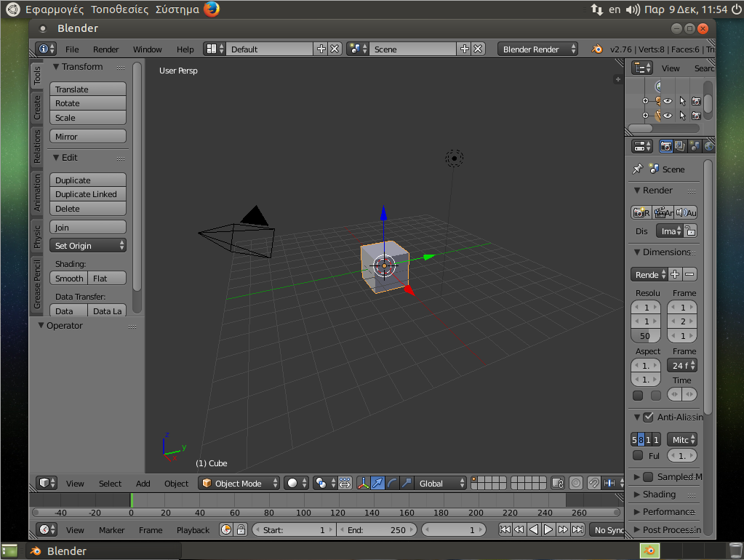This screenshot has height=560, width=744.
Task: Open the Blender Render engine dropdown
Action: click(538, 49)
